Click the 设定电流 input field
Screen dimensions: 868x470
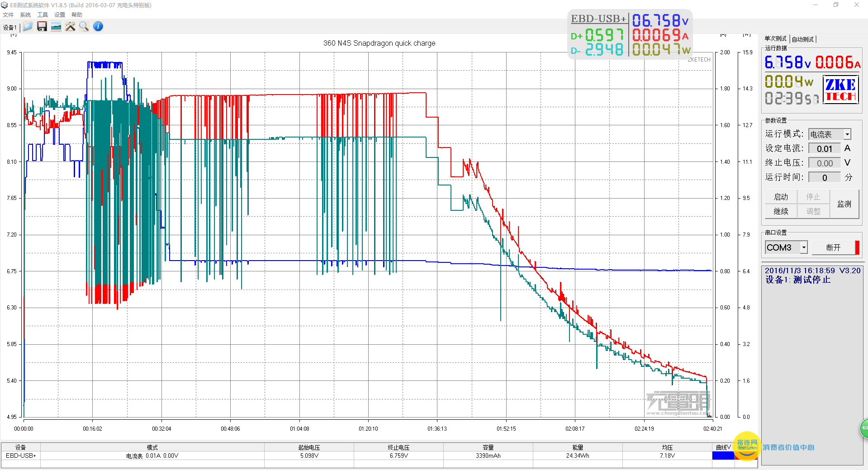tap(825, 149)
